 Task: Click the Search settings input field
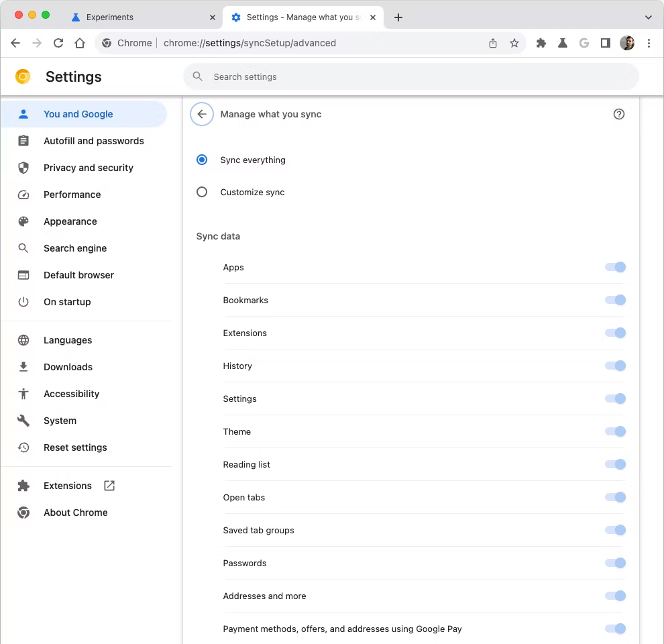click(410, 76)
